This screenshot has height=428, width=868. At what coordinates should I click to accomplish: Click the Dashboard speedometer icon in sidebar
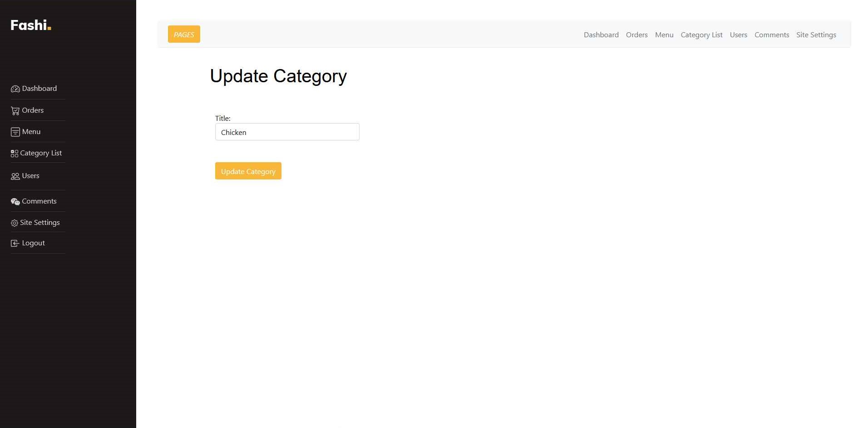tap(15, 89)
